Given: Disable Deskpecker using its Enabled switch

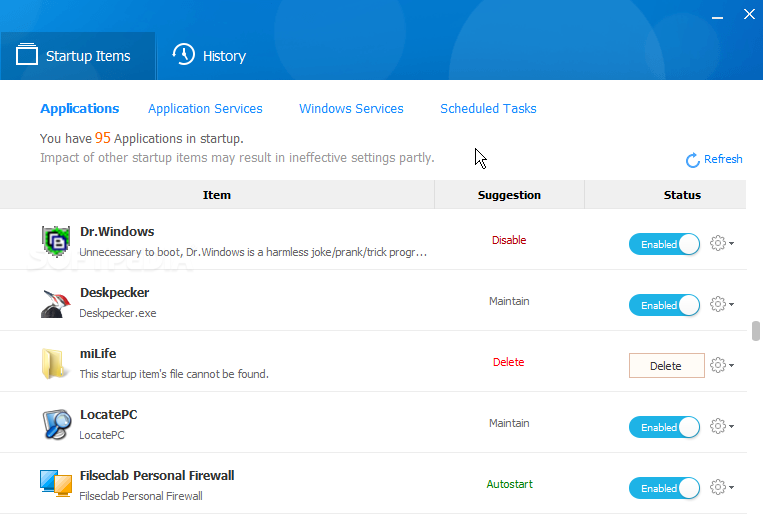Looking at the screenshot, I should click(664, 305).
